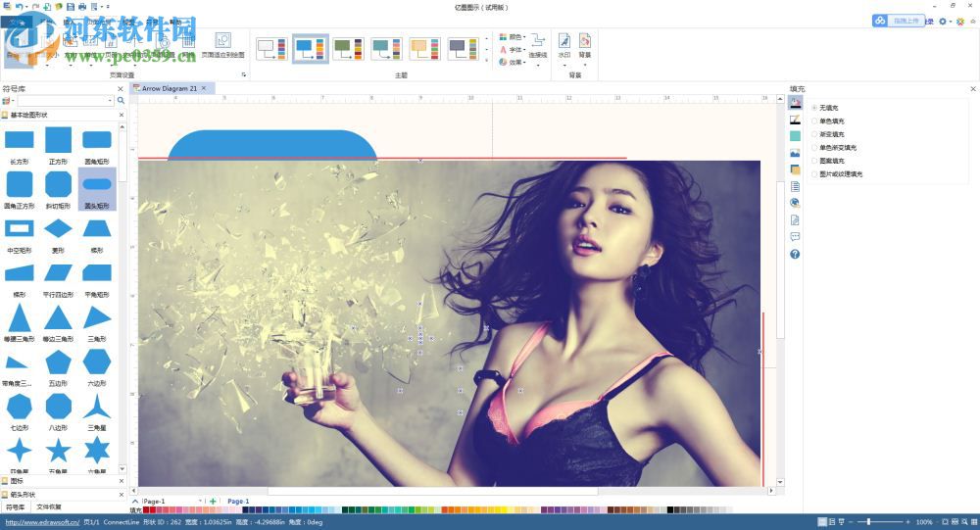This screenshot has width=980, height=530.
Task: Close the Arrow Shapes (箭头形状) library
Action: pos(122,495)
